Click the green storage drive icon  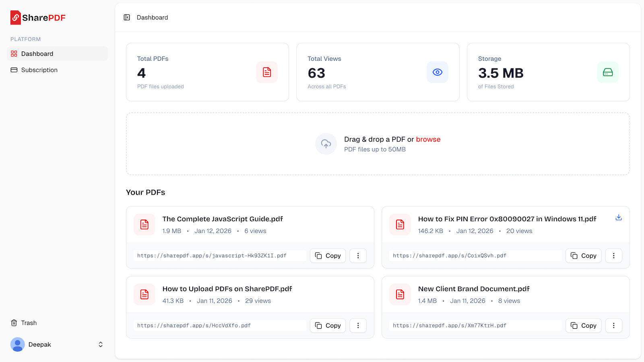(608, 72)
